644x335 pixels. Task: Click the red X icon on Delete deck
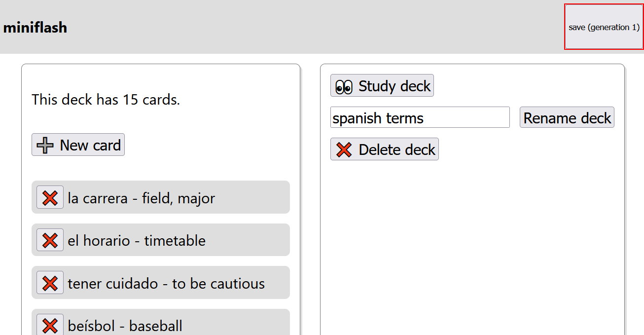click(x=344, y=149)
